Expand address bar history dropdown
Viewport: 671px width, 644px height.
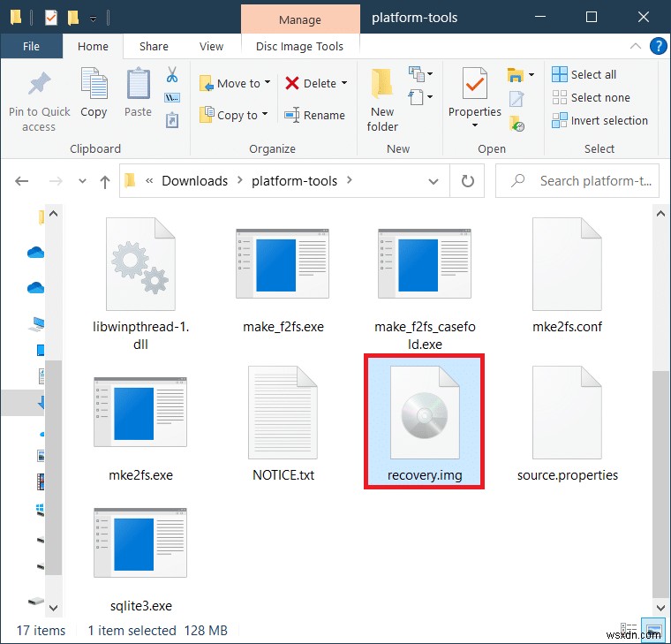(434, 181)
